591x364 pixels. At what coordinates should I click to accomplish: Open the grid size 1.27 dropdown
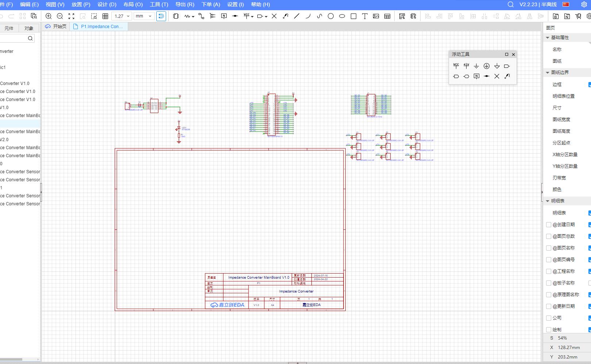point(122,16)
